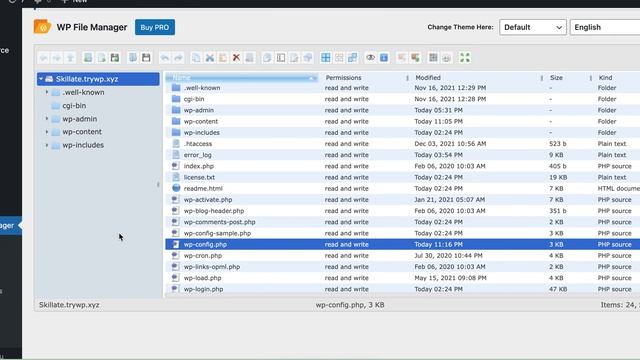The image size is (640, 360).
Task: Select the wp-admin folder row in file list
Action: 402,110
